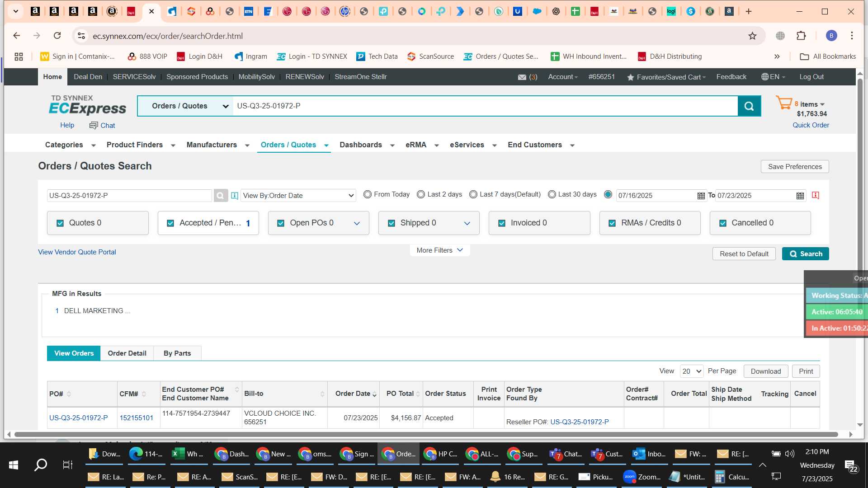The height and width of the screenshot is (488, 868).
Task: Switch to the By Parts tab
Action: (x=177, y=353)
